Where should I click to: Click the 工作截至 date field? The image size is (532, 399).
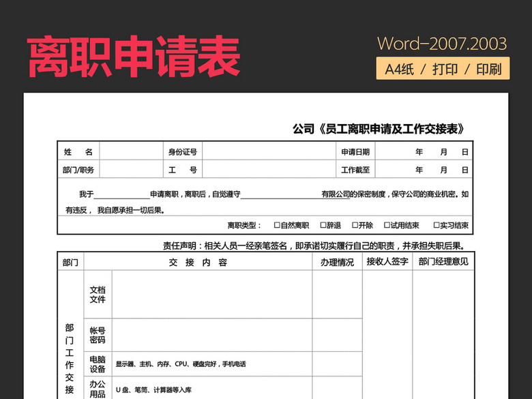424,169
